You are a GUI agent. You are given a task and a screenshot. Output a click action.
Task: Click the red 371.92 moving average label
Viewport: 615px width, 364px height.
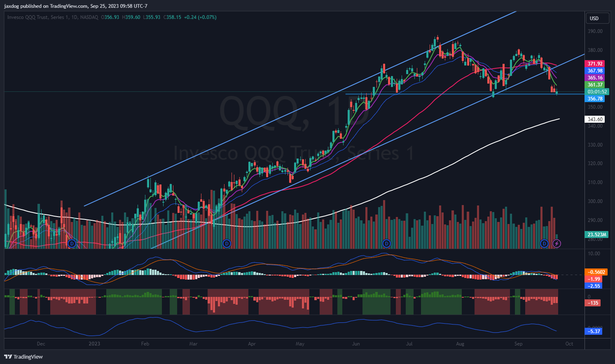click(595, 64)
